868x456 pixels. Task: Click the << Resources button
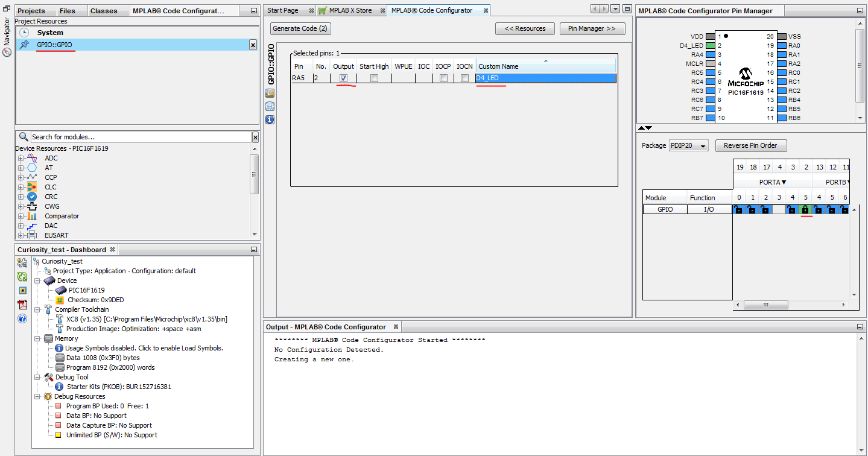click(525, 28)
